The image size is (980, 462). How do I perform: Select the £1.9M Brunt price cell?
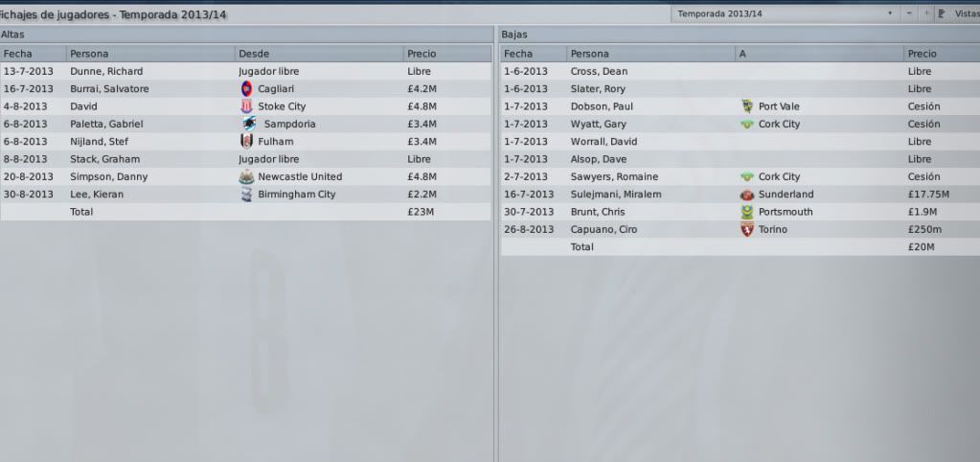point(922,212)
